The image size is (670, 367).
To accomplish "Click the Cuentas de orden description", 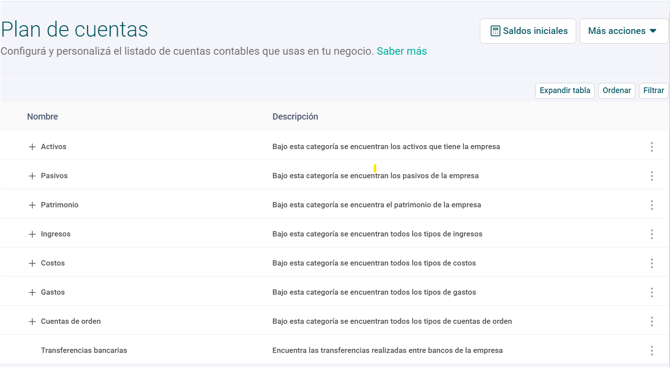I will tap(392, 321).
